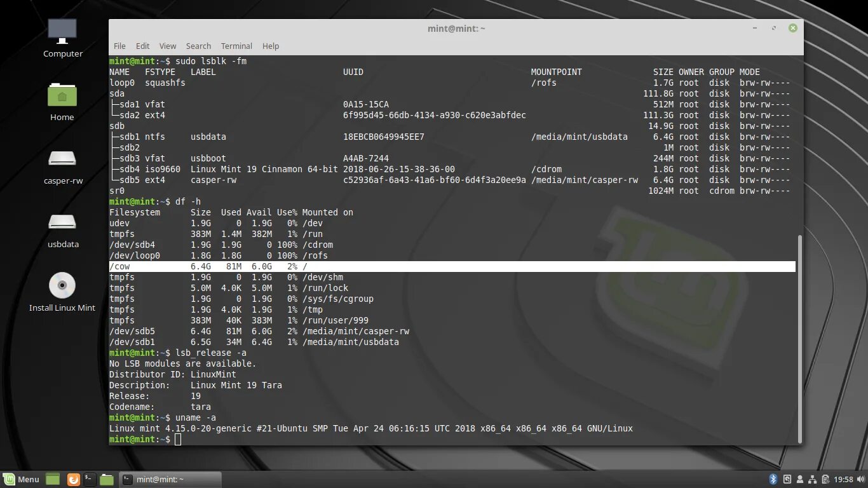Viewport: 868px width, 488px height.
Task: Click the '/run/user/999' mount path
Action: point(336,320)
